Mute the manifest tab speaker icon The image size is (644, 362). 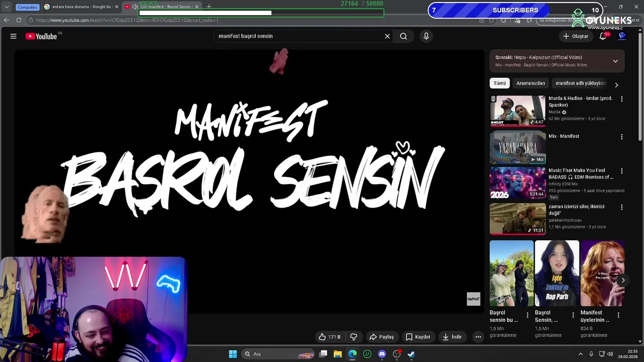135,7
